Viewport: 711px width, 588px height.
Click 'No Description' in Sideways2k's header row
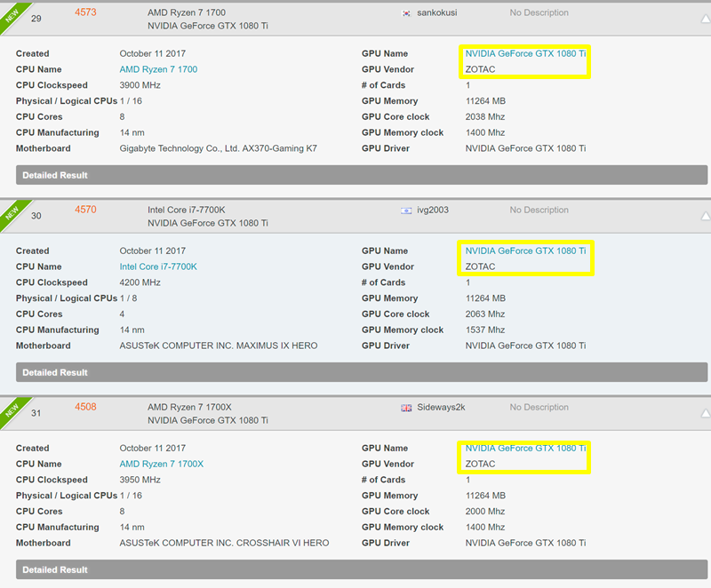tap(539, 408)
